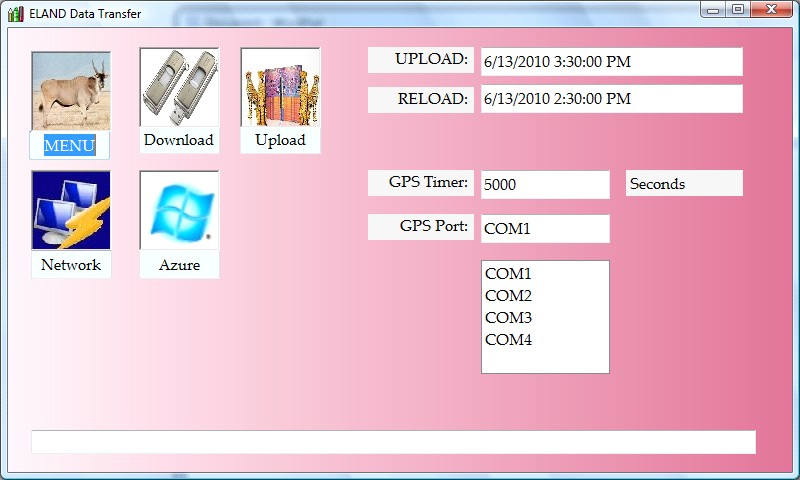The height and width of the screenshot is (480, 800).
Task: Click the UPLOAD date time field
Action: point(611,62)
